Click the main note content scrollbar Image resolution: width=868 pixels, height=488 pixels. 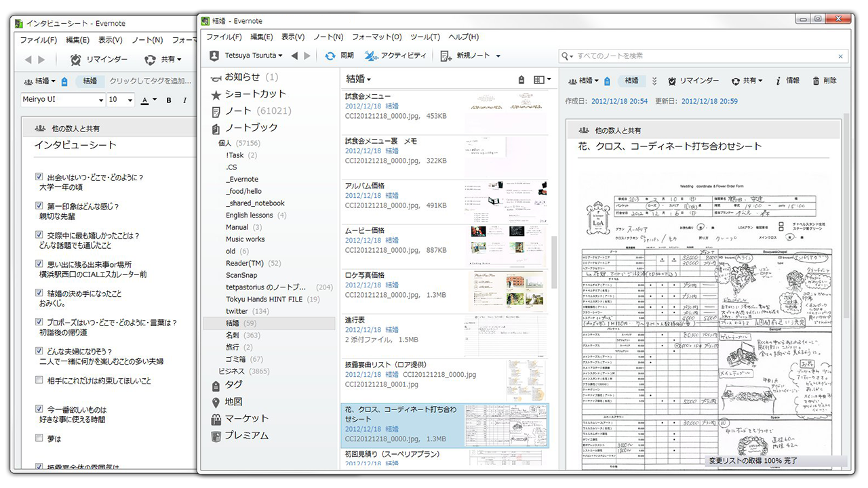(x=846, y=217)
